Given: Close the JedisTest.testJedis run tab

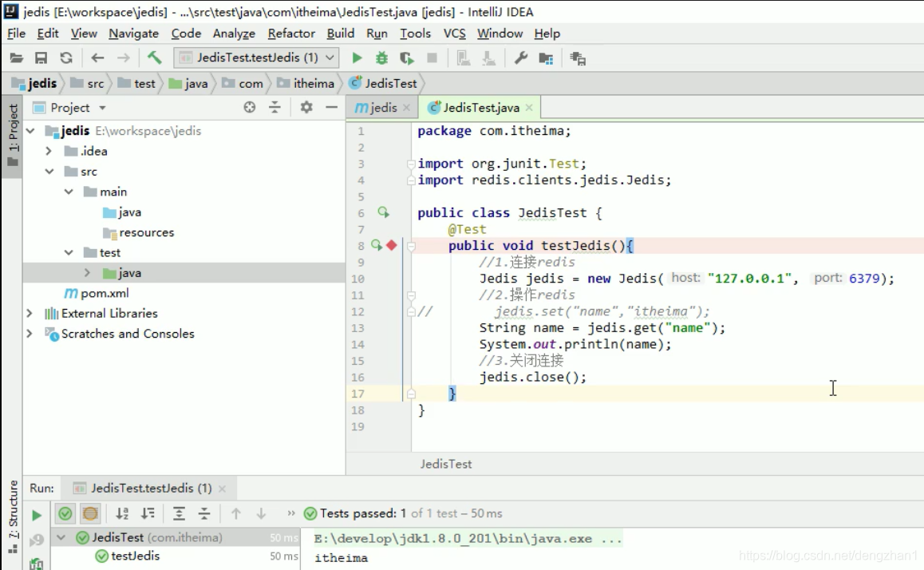Looking at the screenshot, I should 222,489.
